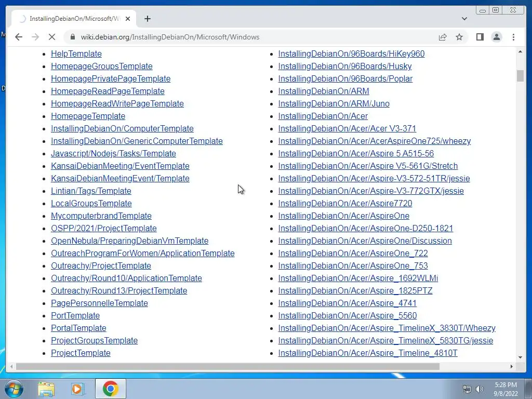Open Acer/AspireOne-D250-1821 link
532x399 pixels.
[x=366, y=229]
